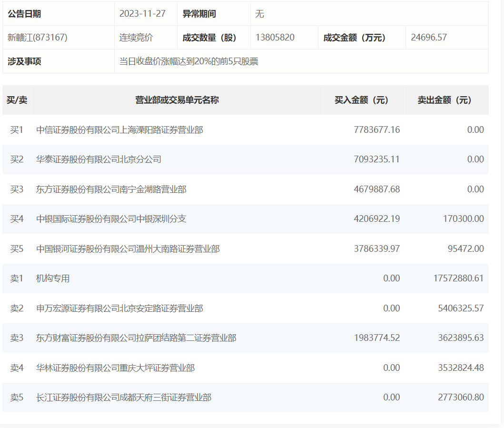
Task: Select row 东方证券股份有限公司南宁金湖路营业部
Action: [x=246, y=189]
